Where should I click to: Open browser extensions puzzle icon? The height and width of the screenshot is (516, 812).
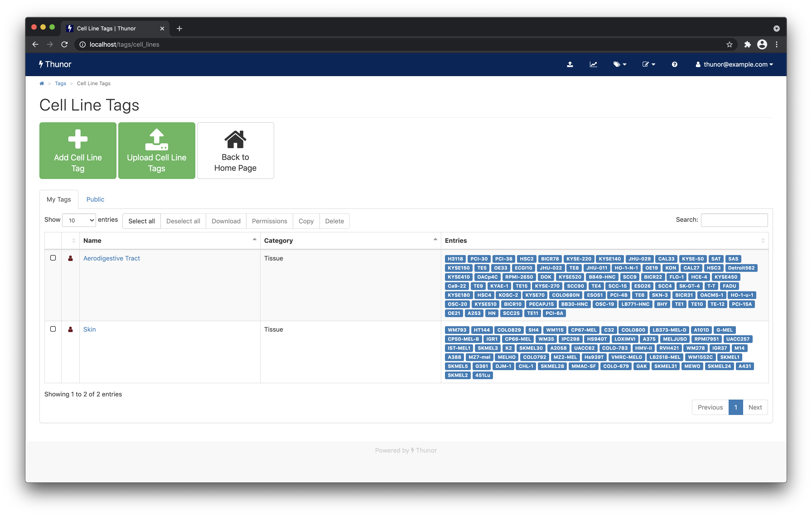(x=747, y=44)
